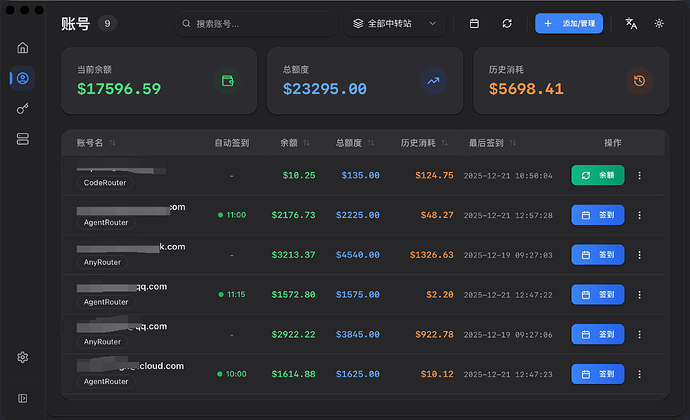Screen dimensions: 690x420
Task: Click the $23295.00 total quota value
Action: (325, 89)
